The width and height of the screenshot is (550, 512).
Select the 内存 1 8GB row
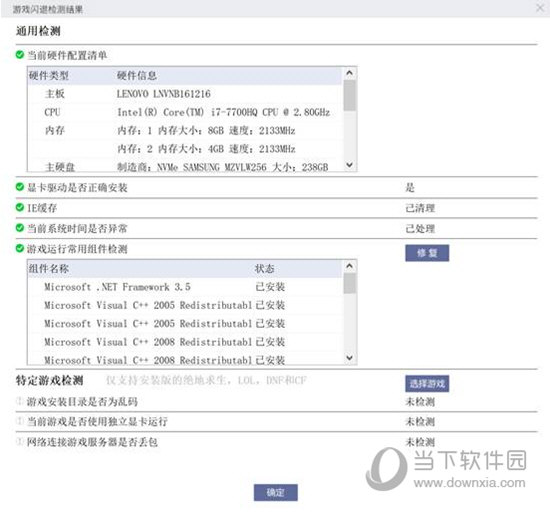[x=185, y=130]
